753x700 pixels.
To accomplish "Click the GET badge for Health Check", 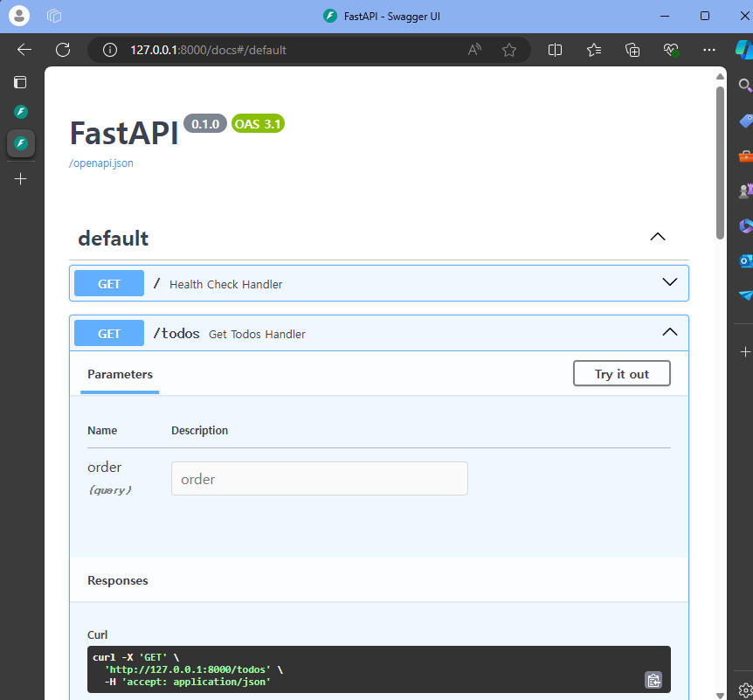I will [x=109, y=283].
